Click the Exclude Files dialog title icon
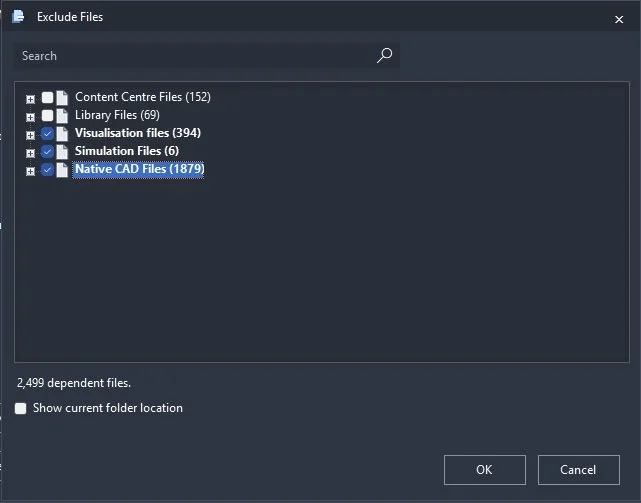This screenshot has width=641, height=503. (18, 16)
